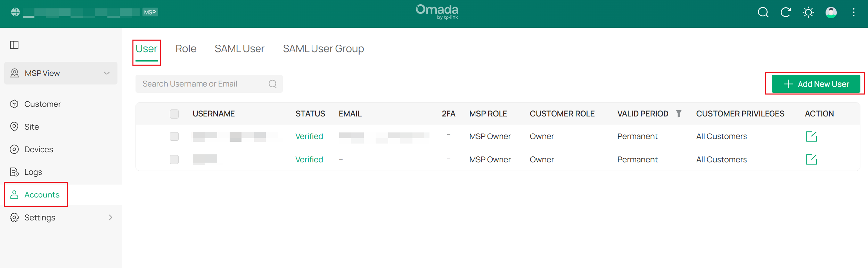Edit the first user row via action icon
868x268 pixels.
(x=811, y=136)
